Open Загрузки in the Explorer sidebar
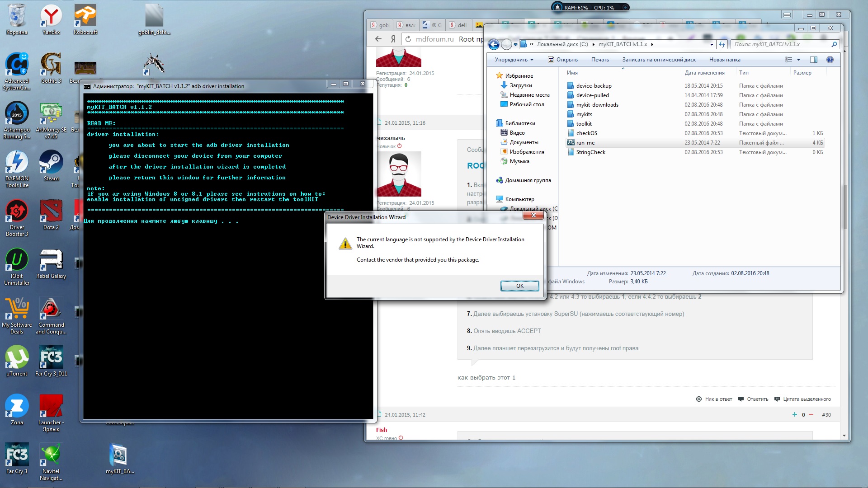This screenshot has width=868, height=488. pyautogui.click(x=520, y=85)
